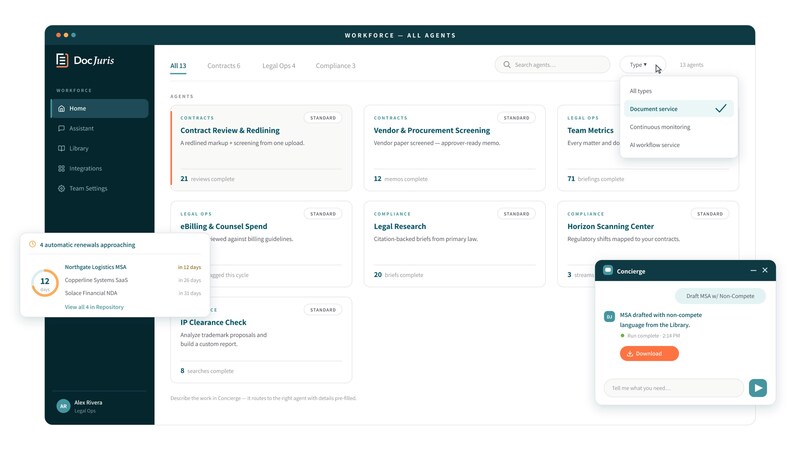Select All types in the dropdown
Screen dimensions: 800x450
coord(679,91)
